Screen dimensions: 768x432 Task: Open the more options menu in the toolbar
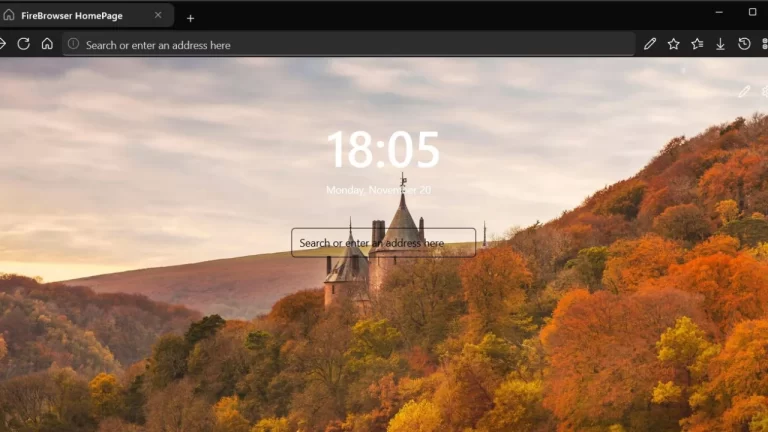765,44
